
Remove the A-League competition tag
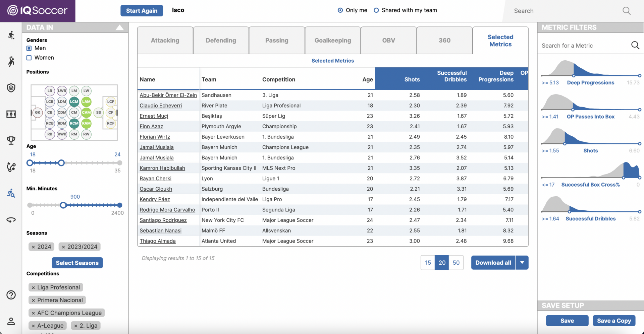[33, 326]
